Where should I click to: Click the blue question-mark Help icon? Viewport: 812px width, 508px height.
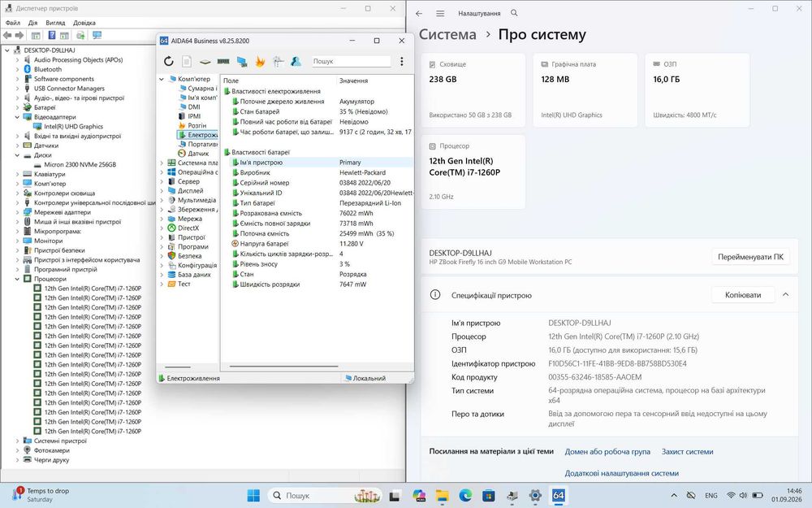pos(51,35)
